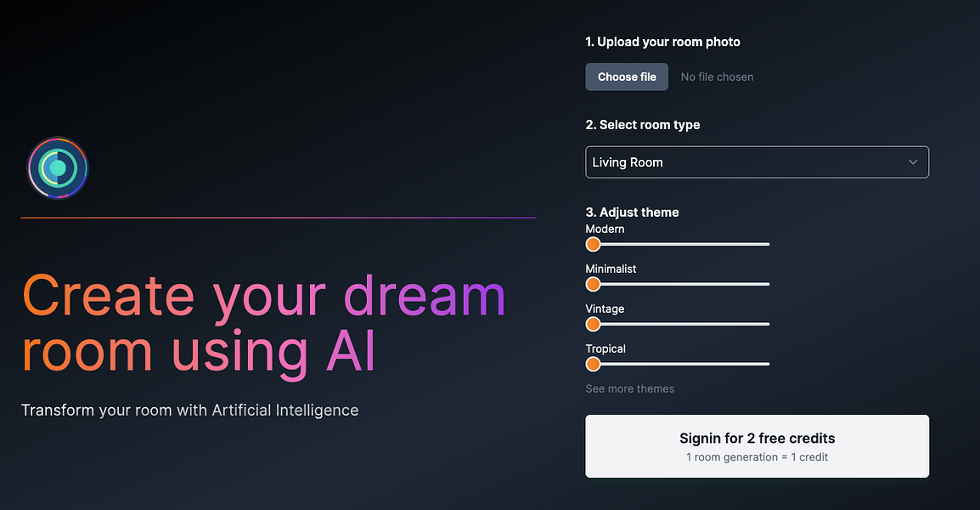Click the Minimalist slider thumb
Viewport: 980px width, 510px height.
tap(592, 284)
